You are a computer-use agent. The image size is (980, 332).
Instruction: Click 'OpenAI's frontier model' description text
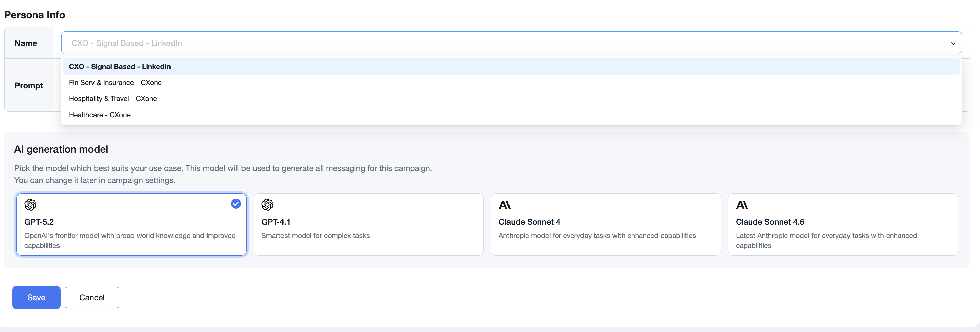click(130, 240)
